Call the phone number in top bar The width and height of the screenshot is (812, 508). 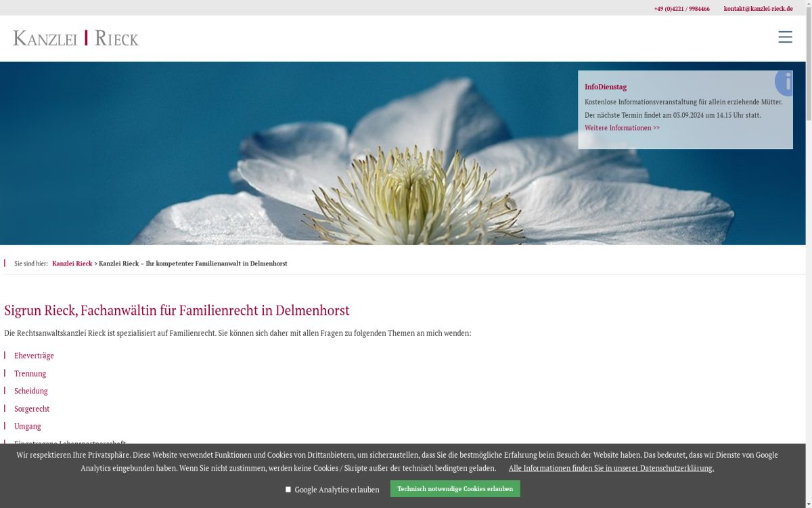coord(681,9)
